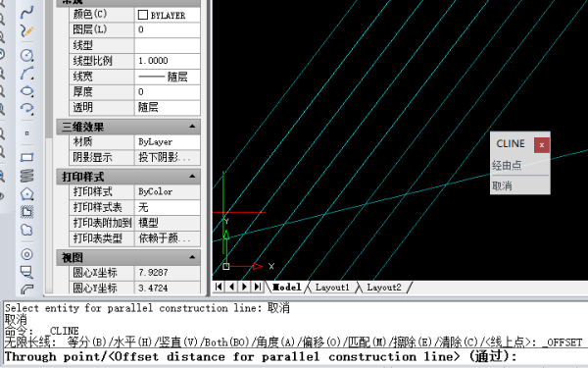
Task: Choose the Arc drawing tool
Action: pos(26,73)
